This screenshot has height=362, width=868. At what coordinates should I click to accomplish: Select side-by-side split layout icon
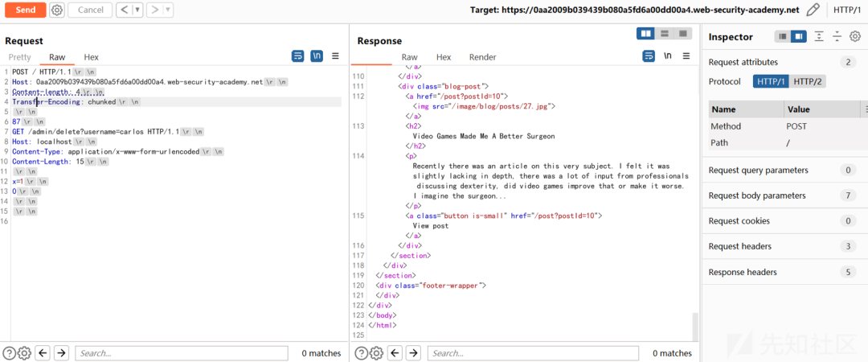pyautogui.click(x=645, y=34)
